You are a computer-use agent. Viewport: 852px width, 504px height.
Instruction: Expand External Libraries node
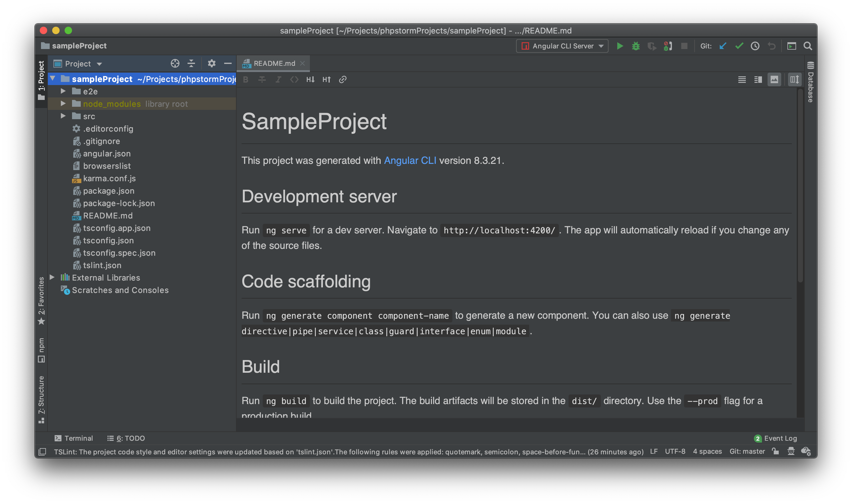coord(52,277)
